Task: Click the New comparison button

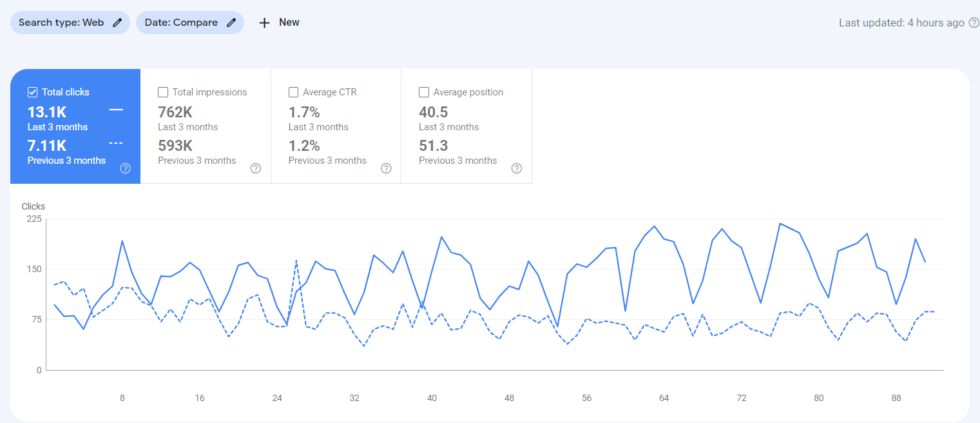Action: [278, 22]
